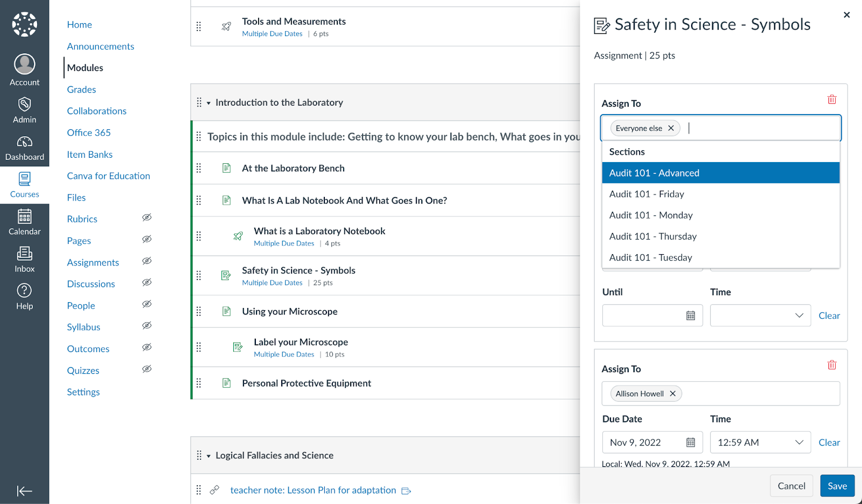862x504 pixels.
Task: Open the Inbox icon in sidebar
Action: (24, 259)
